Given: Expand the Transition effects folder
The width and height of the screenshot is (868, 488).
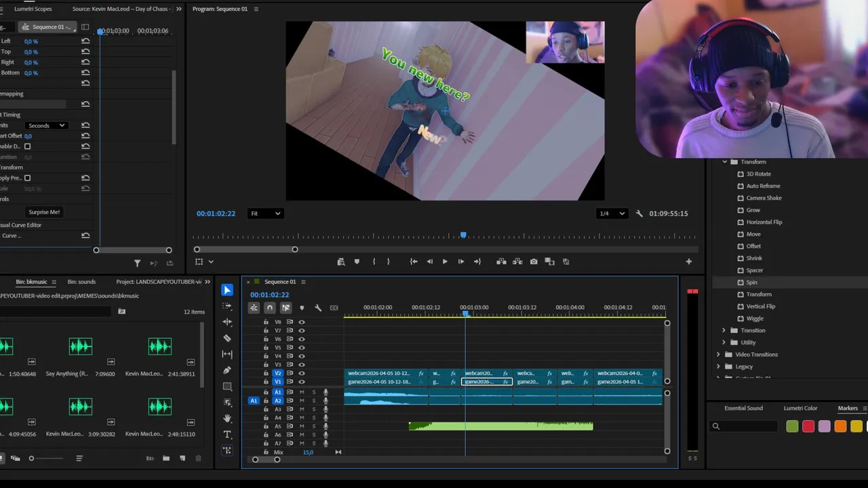Looking at the screenshot, I should click(x=724, y=330).
